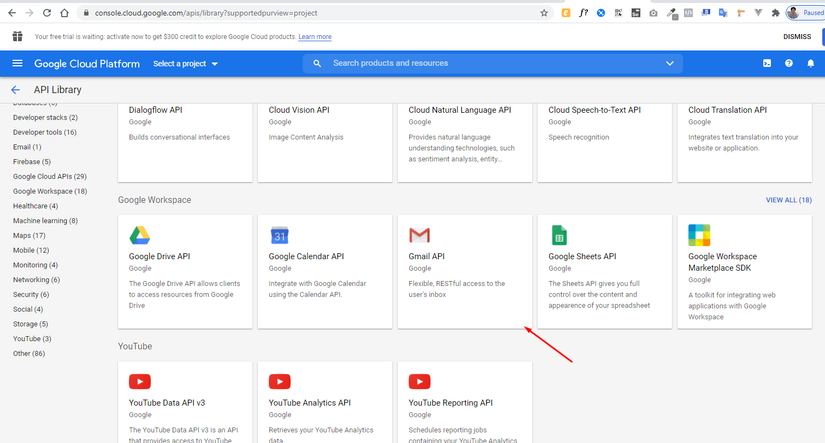
Task: Open Dialogflow API card
Action: point(185,143)
